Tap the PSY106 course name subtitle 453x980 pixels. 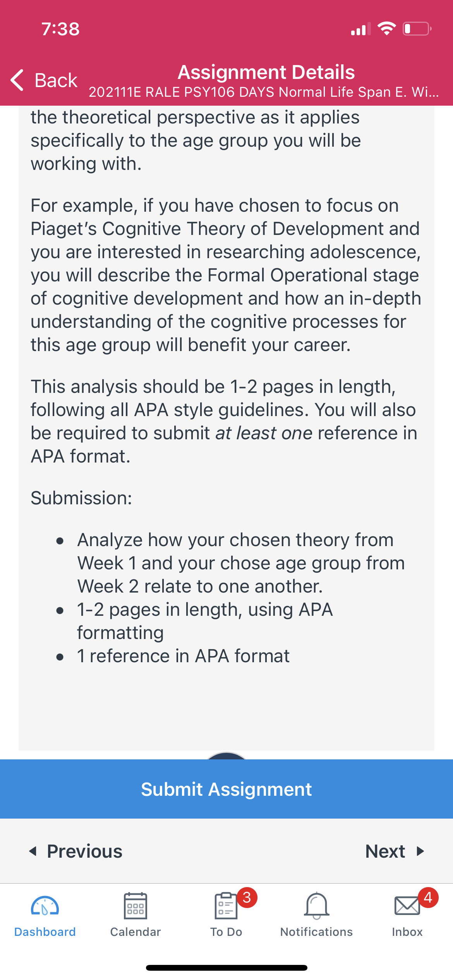pos(264,92)
